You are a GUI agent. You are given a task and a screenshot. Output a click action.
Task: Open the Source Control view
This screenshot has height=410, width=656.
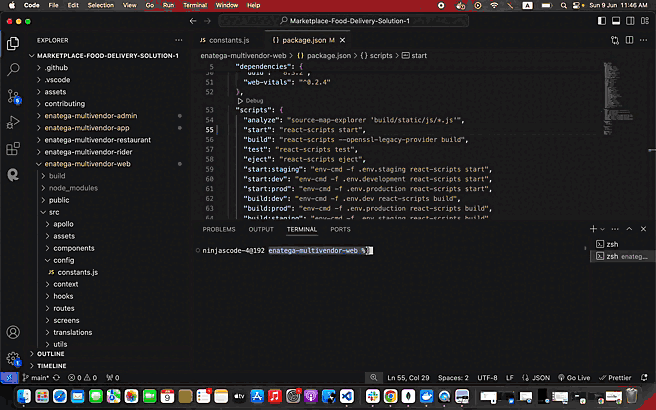tap(14, 96)
